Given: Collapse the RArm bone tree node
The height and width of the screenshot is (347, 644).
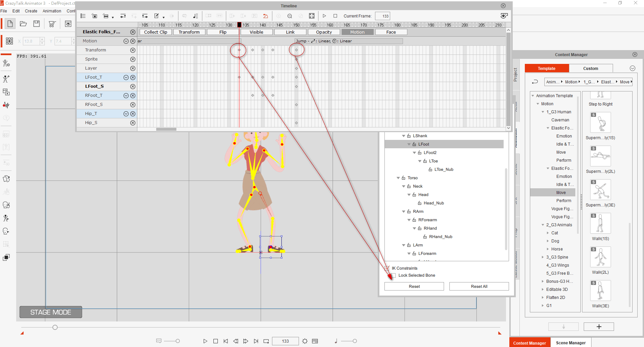Looking at the screenshot, I should click(x=403, y=211).
